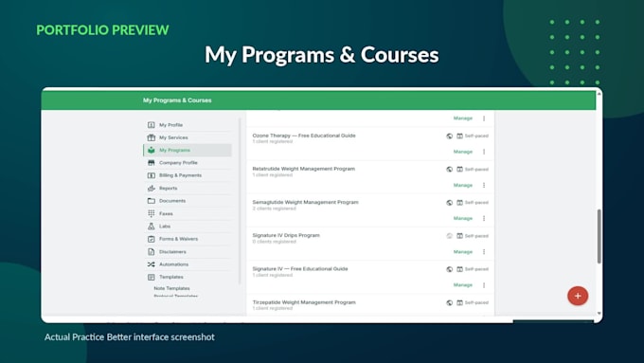Manage Semaglutide Weight Management Program
644x363 pixels.
[x=463, y=218]
